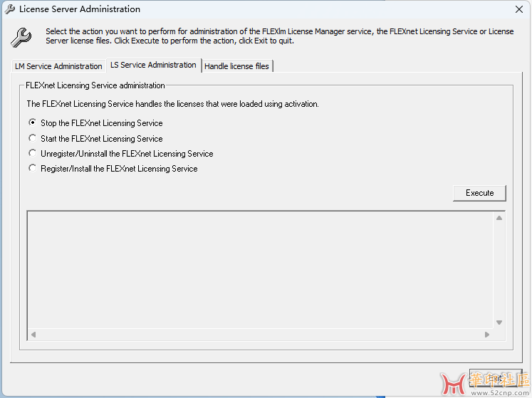
Task: Click the right arrow of horizontal scrollbar
Action: [x=487, y=335]
